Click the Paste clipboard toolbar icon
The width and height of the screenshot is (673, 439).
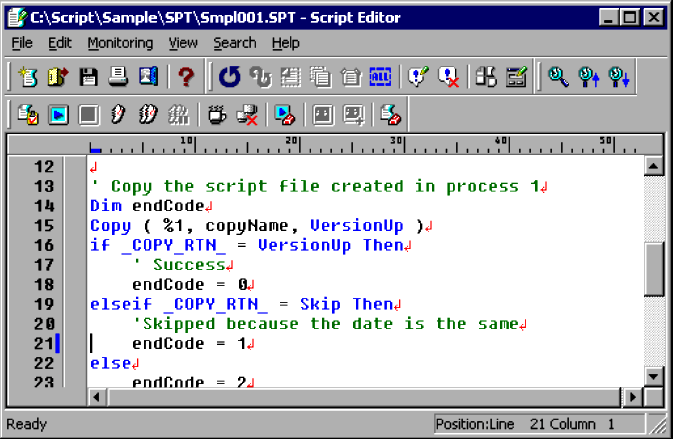(x=351, y=77)
